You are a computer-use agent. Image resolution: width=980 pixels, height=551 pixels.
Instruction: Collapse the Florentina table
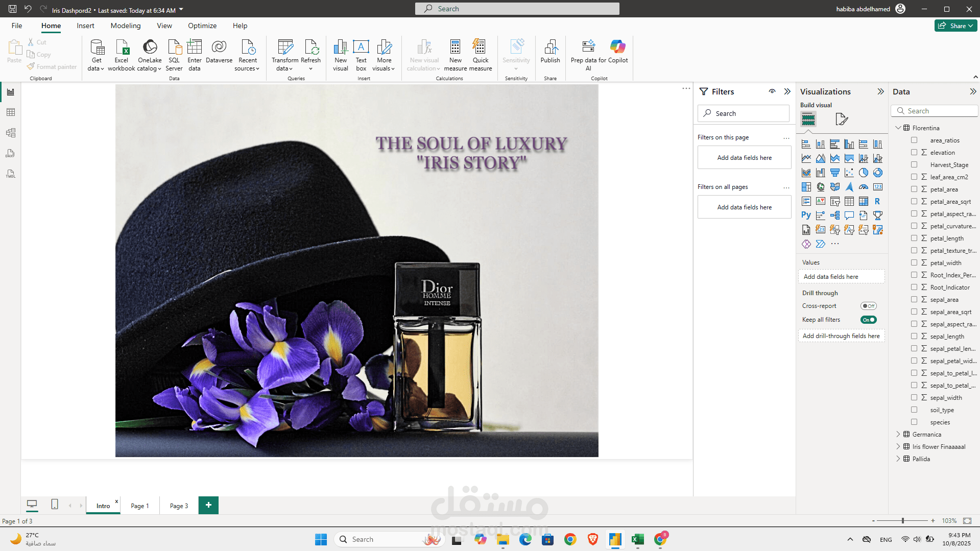pos(898,128)
